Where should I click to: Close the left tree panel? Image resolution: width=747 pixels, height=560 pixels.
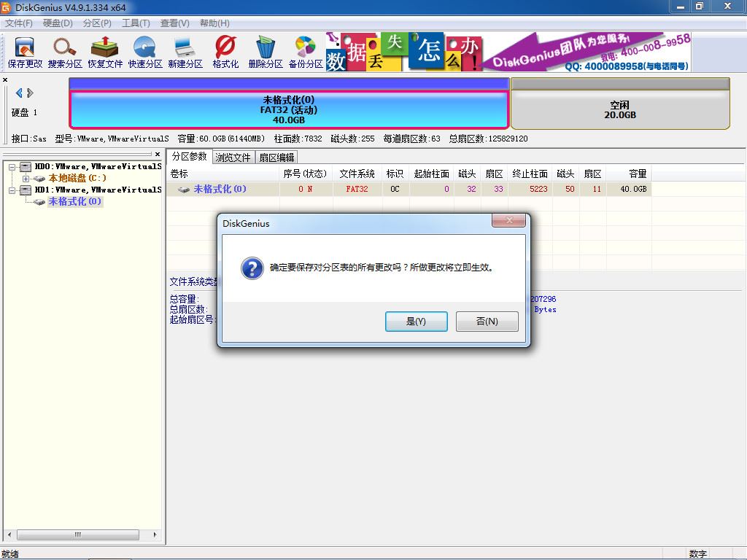pos(158,155)
